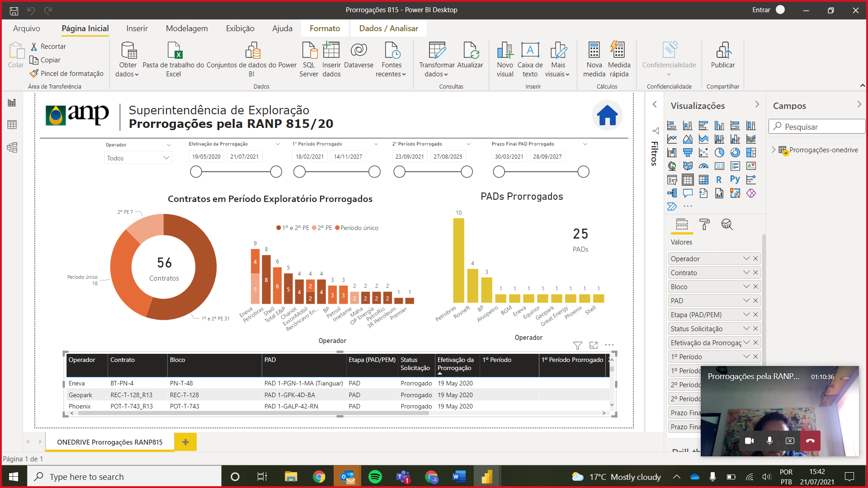Screen dimensions: 868x488
Task: Click left handle of Efetivação da Prorrogação slider
Action: (x=196, y=172)
